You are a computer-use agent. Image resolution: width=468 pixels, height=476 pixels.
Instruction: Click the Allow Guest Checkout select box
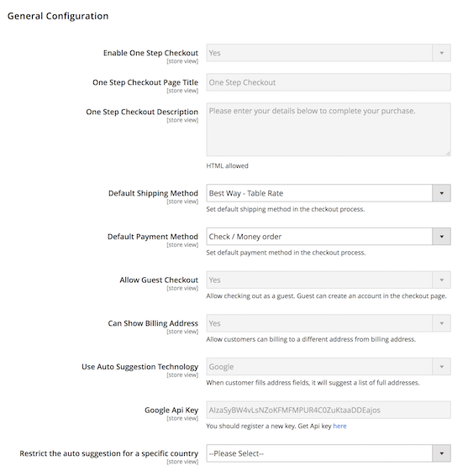(x=329, y=280)
